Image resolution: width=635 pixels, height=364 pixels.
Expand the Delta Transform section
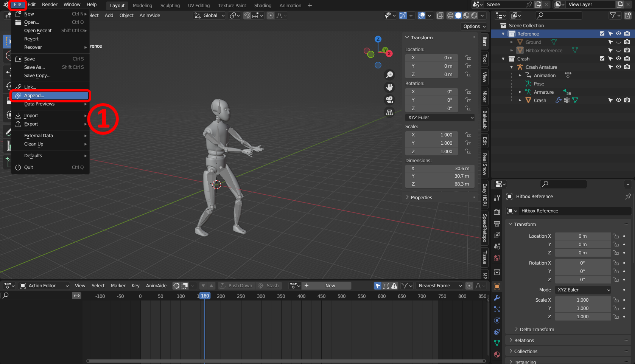pos(537,329)
